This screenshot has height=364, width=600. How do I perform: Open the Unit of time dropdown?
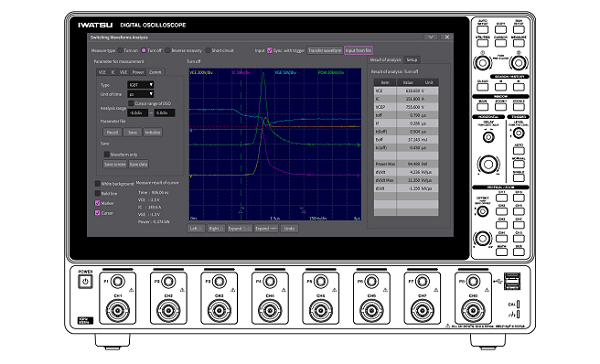140,94
